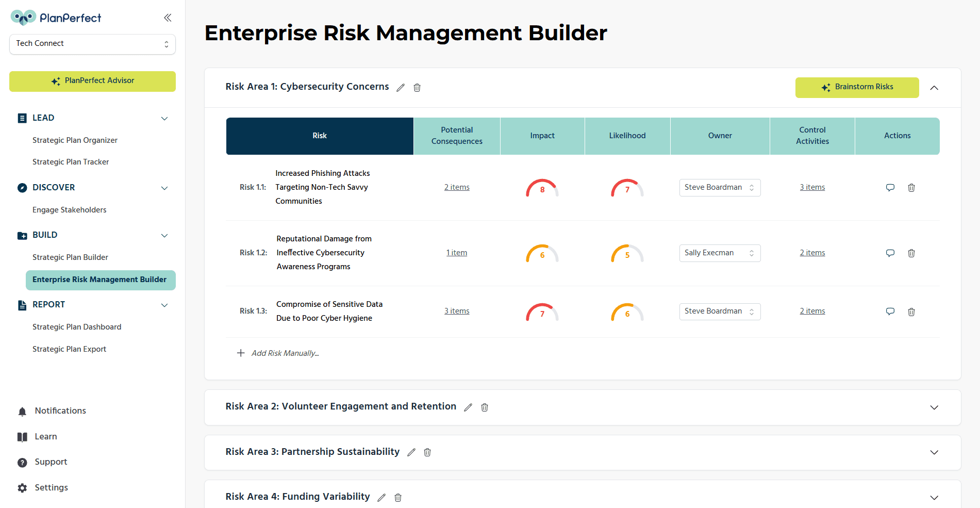The image size is (980, 508).
Task: Open comments for Risk 1.1
Action: (890, 188)
